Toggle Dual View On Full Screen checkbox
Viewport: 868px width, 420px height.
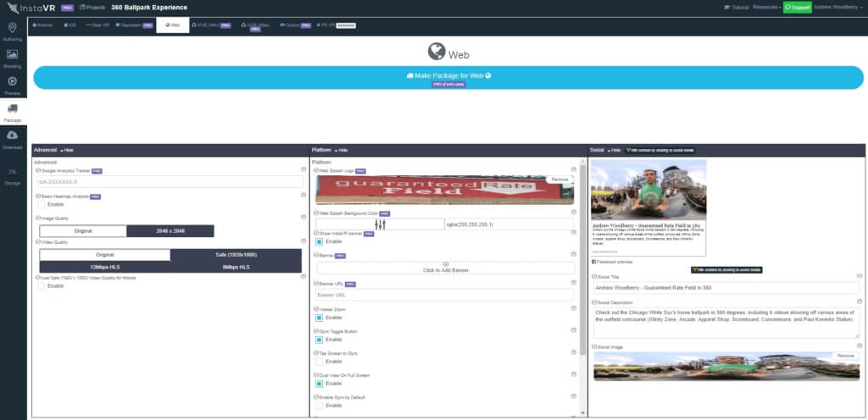320,383
